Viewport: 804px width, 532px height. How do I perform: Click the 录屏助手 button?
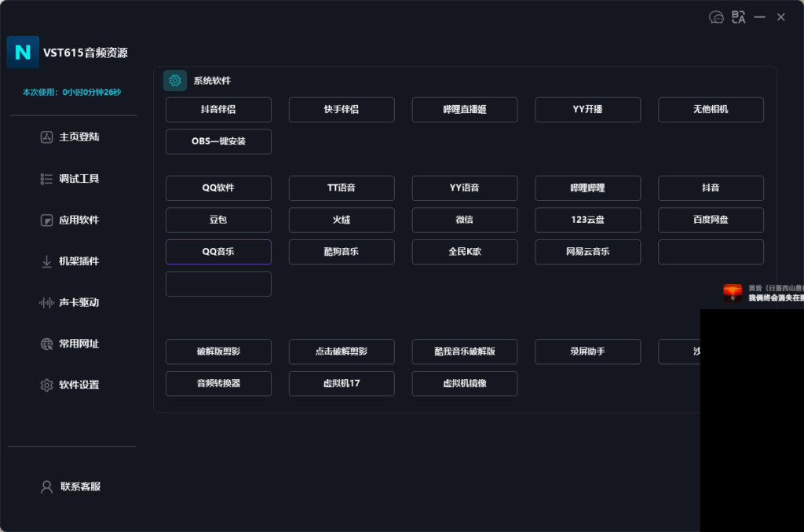pos(587,352)
